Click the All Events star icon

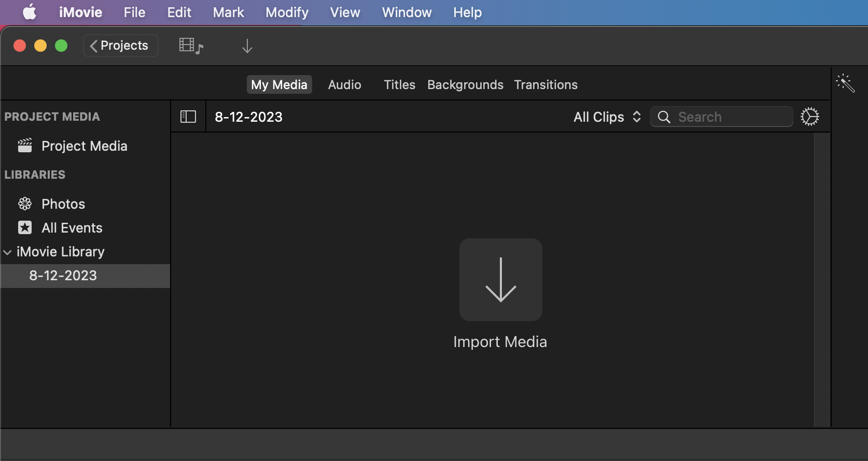[25, 227]
